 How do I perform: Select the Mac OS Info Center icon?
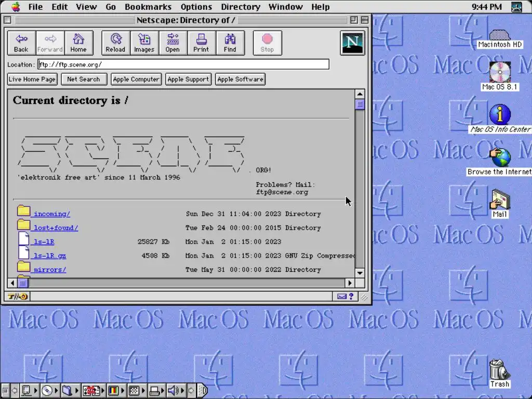pyautogui.click(x=500, y=119)
